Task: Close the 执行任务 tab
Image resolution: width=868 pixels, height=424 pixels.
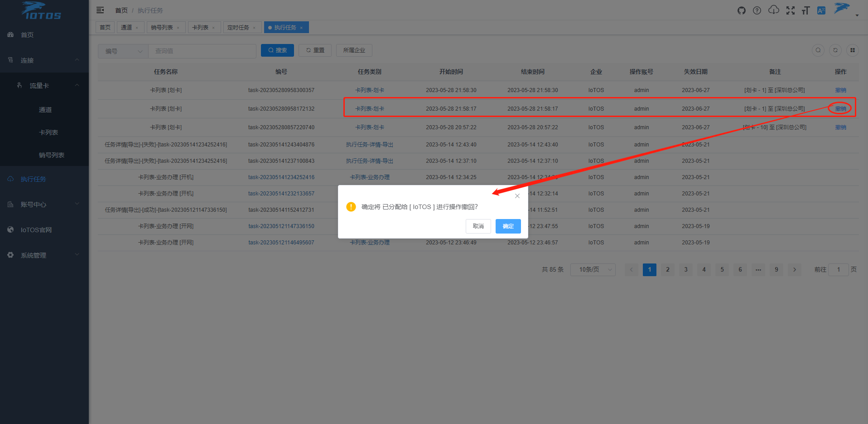Action: (x=301, y=28)
